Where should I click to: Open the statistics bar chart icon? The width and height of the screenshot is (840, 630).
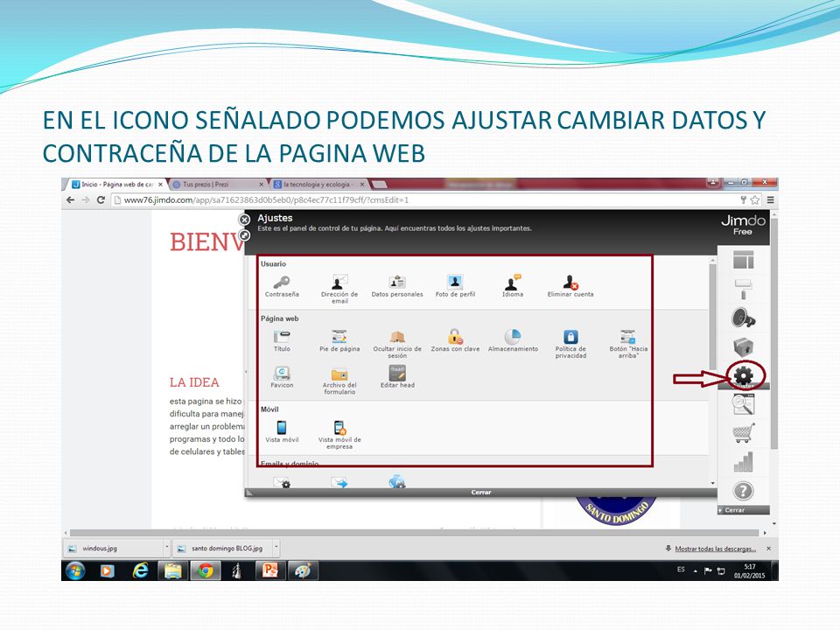(x=743, y=462)
